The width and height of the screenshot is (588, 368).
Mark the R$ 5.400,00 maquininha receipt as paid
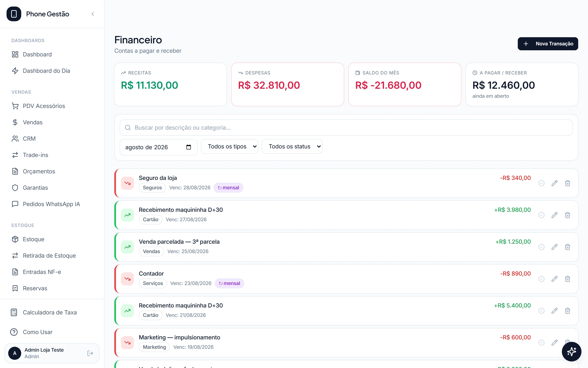pyautogui.click(x=541, y=311)
